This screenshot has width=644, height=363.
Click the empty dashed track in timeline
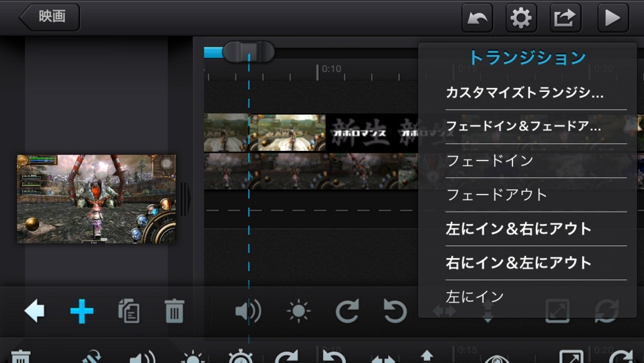tap(311, 210)
